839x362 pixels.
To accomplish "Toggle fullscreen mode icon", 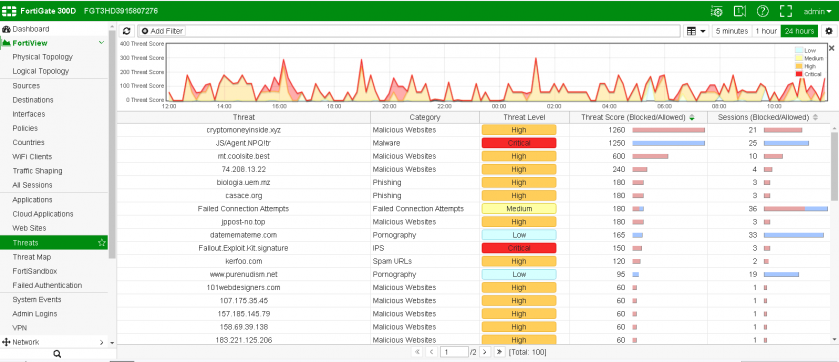I will [785, 11].
